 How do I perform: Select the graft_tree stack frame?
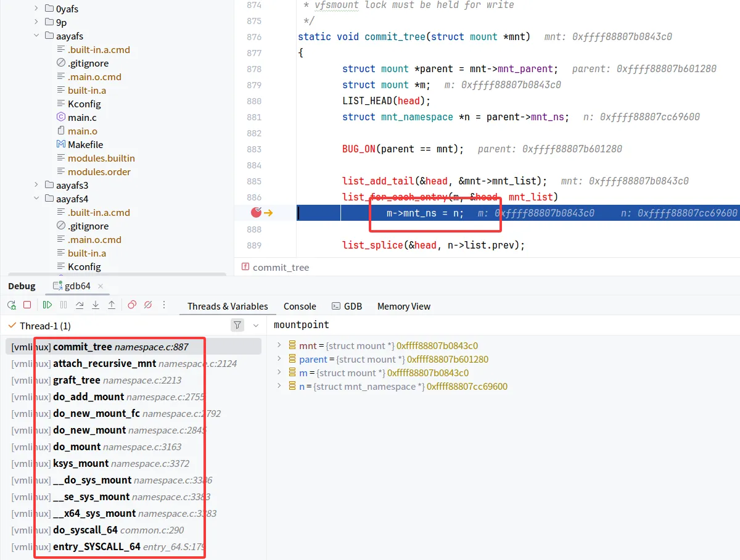click(133, 380)
